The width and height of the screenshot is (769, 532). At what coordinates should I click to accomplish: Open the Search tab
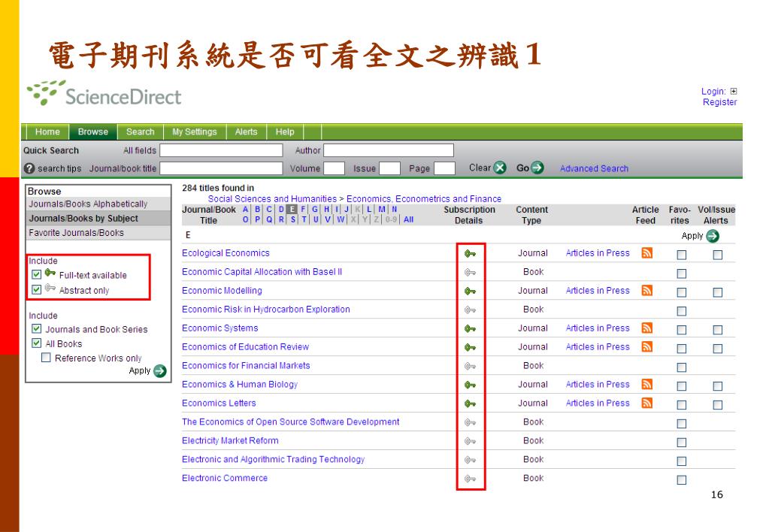click(x=141, y=132)
